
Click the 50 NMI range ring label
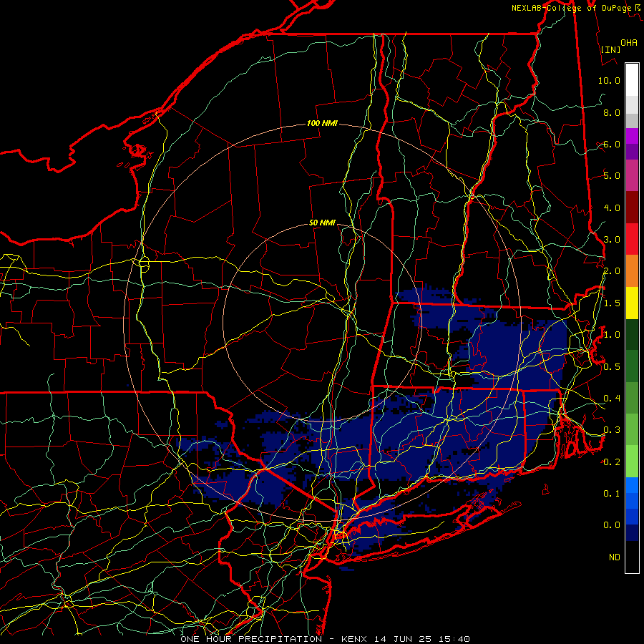[322, 223]
